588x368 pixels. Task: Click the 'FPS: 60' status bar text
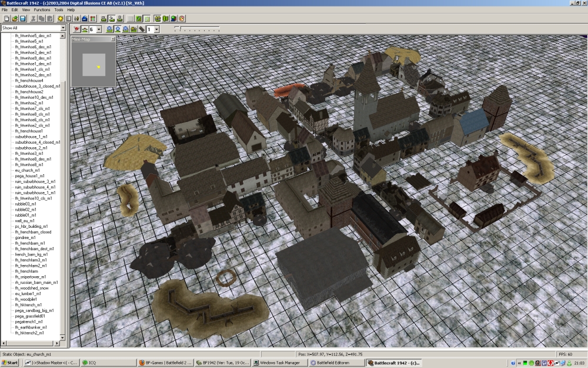[566, 354]
